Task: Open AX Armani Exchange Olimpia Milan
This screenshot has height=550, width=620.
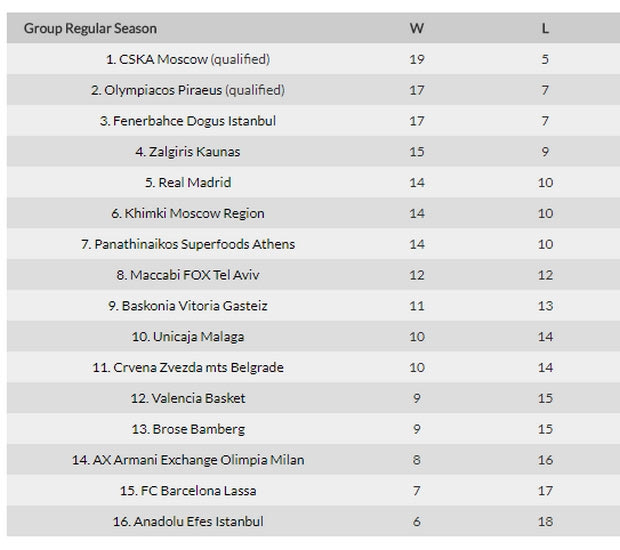Action: pyautogui.click(x=195, y=460)
